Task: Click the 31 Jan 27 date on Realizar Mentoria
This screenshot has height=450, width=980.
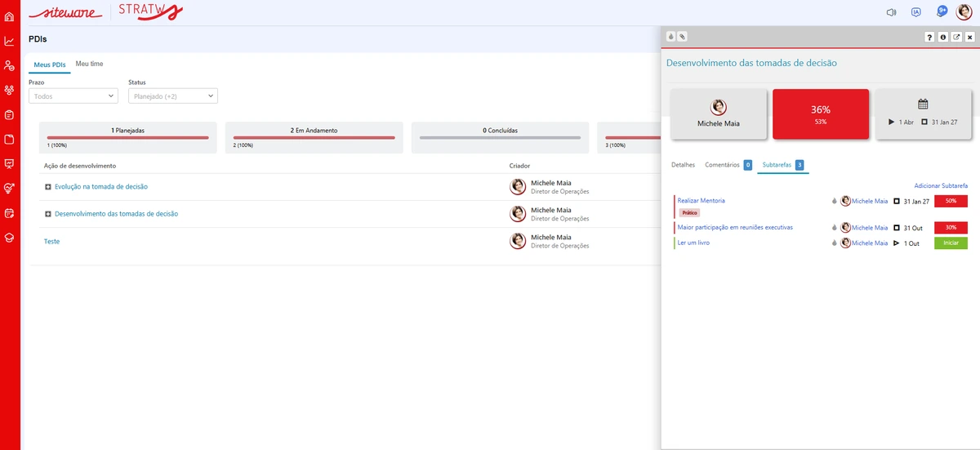Action: click(916, 201)
